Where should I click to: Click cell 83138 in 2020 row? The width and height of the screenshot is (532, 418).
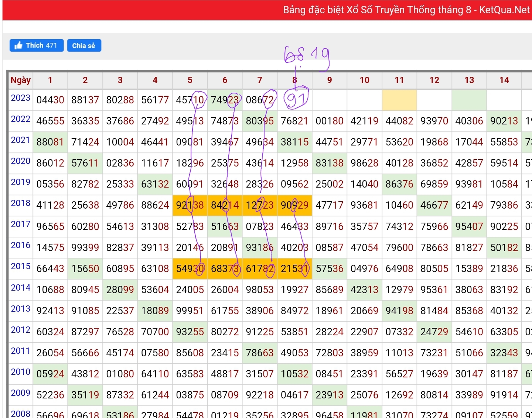(330, 163)
